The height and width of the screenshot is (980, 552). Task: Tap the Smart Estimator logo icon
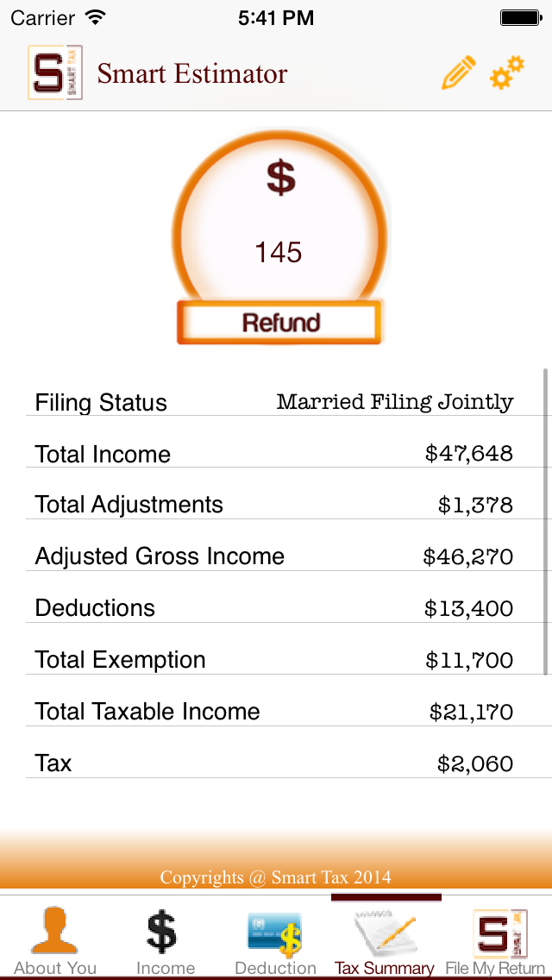tap(55, 72)
